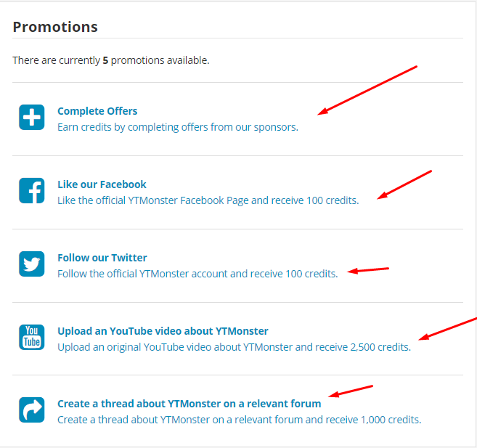
Task: Click the Twitter bird icon
Action: tap(32, 264)
